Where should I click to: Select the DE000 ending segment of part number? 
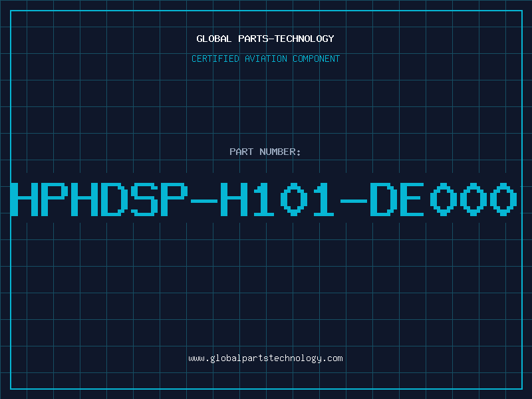tap(444, 199)
